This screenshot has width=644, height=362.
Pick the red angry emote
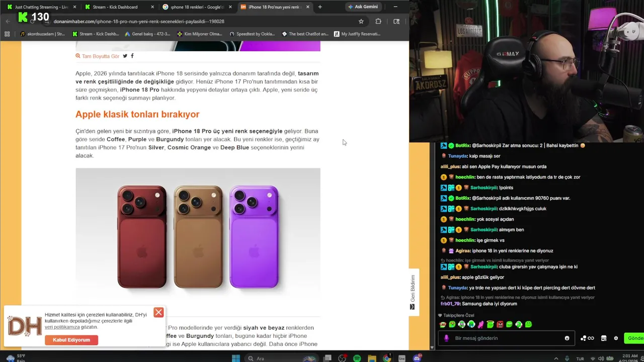click(x=500, y=325)
